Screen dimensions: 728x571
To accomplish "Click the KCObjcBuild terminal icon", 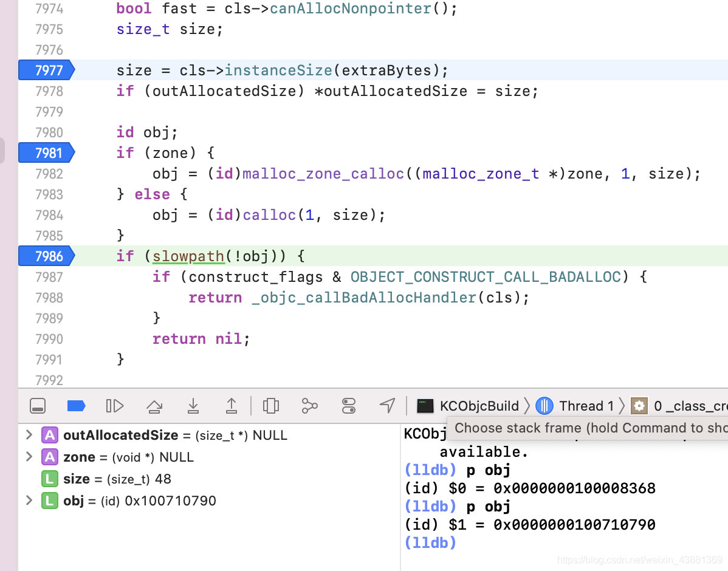I will tap(425, 406).
